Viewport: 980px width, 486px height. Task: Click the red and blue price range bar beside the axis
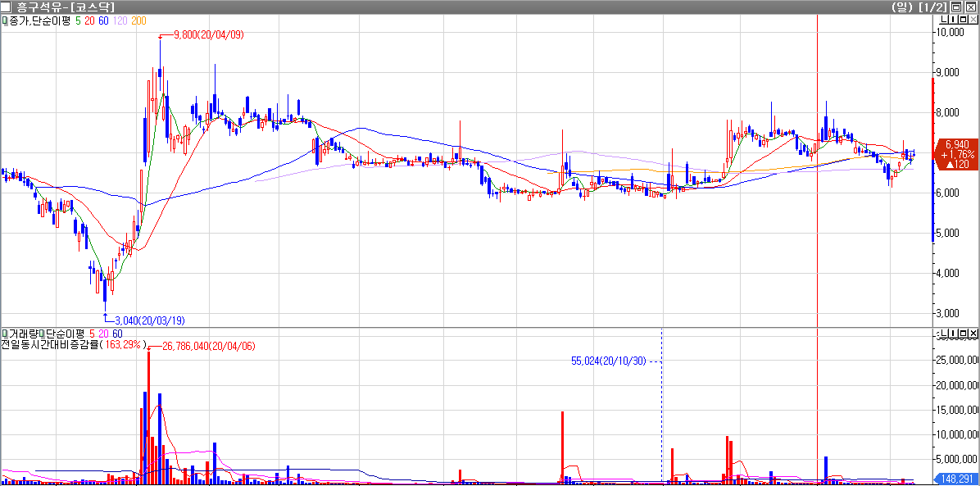tap(933, 160)
